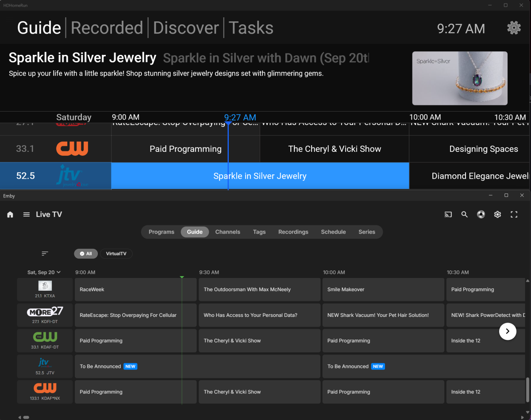Viewport: 531px width, 420px height.
Task: Click the Emby home icon
Action: click(x=10, y=215)
